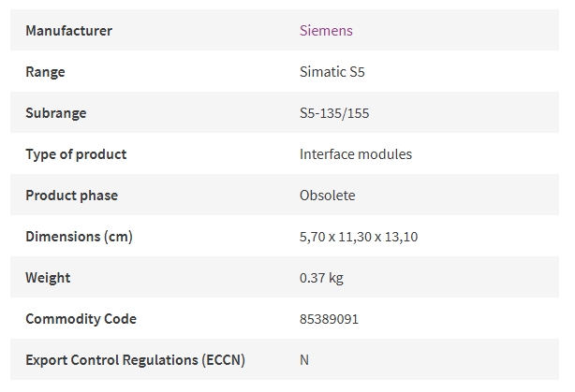The image size is (575, 392).
Task: Select the Interface modules value
Action: pos(356,154)
